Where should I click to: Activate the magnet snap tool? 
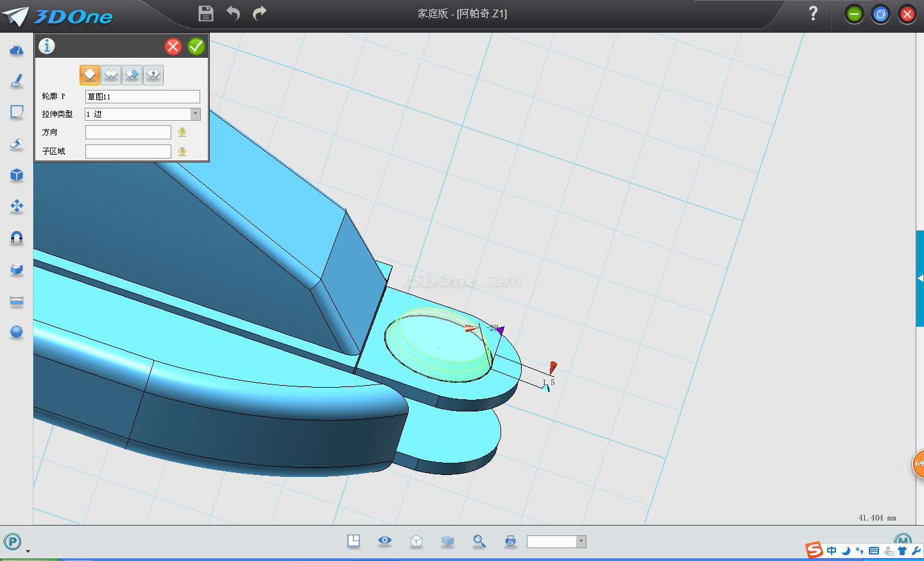pos(17,237)
